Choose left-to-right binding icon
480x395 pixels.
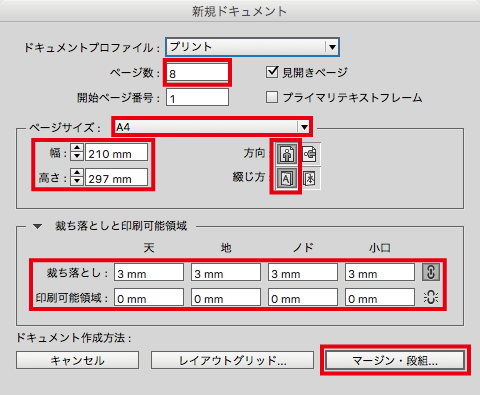pyautogui.click(x=287, y=179)
